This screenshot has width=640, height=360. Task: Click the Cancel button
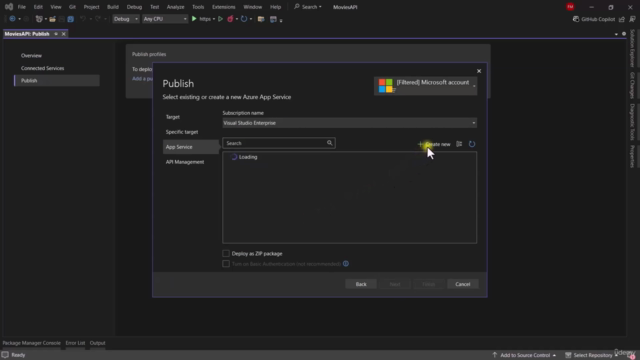[x=462, y=284]
